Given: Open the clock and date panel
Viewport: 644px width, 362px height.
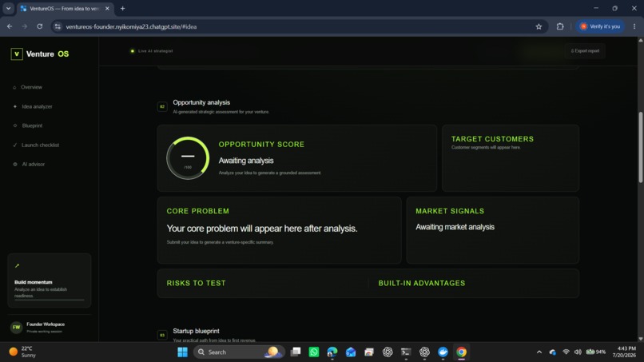Looking at the screenshot, I should [624, 352].
